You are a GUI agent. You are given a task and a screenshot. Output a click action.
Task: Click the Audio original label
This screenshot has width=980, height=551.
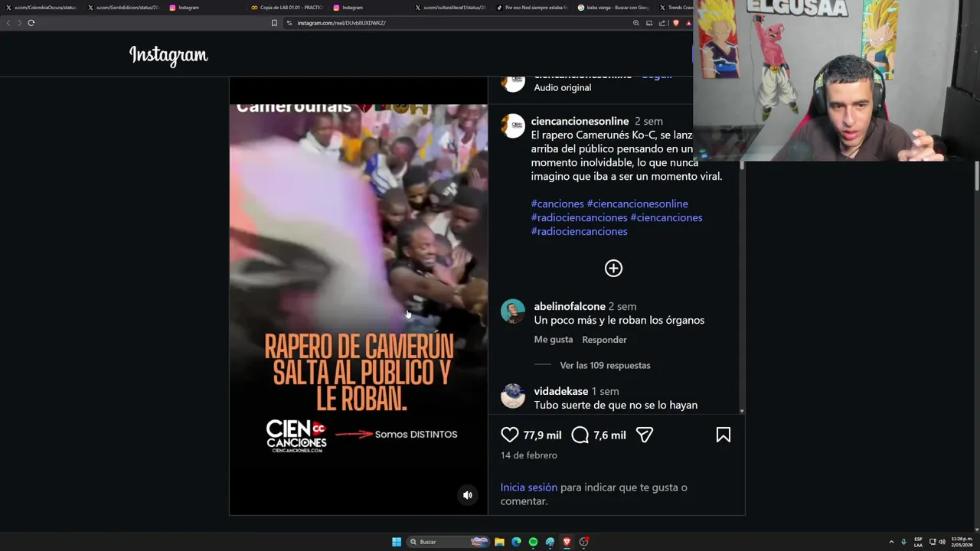click(563, 87)
